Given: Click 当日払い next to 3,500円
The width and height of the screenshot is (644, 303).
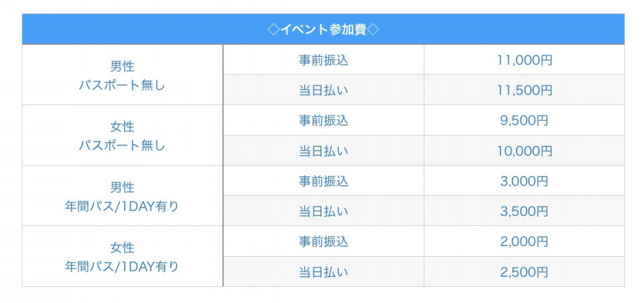Looking at the screenshot, I should click(x=323, y=211).
